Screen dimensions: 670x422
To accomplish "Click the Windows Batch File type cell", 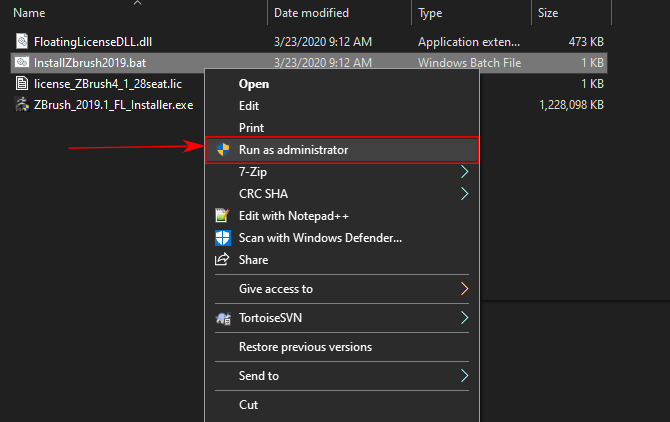I will tap(469, 63).
